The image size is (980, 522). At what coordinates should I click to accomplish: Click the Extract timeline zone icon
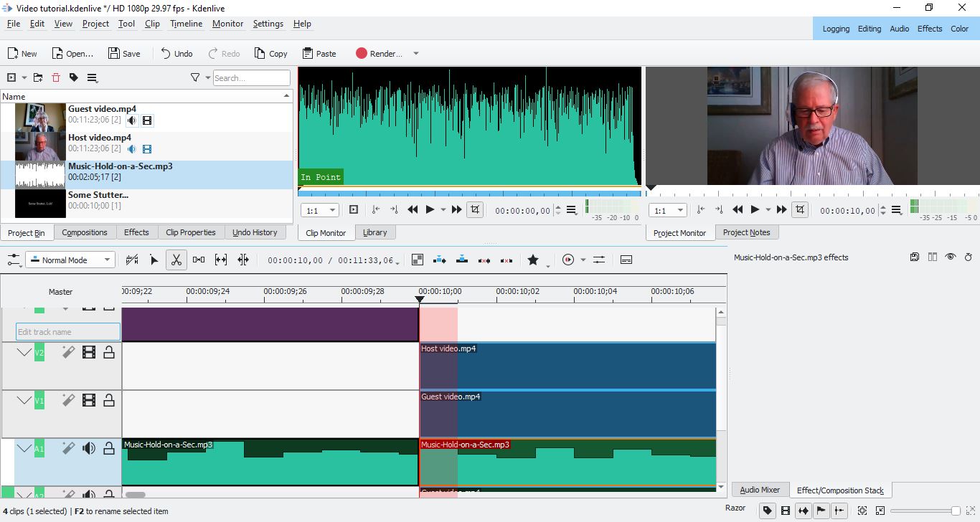[484, 260]
